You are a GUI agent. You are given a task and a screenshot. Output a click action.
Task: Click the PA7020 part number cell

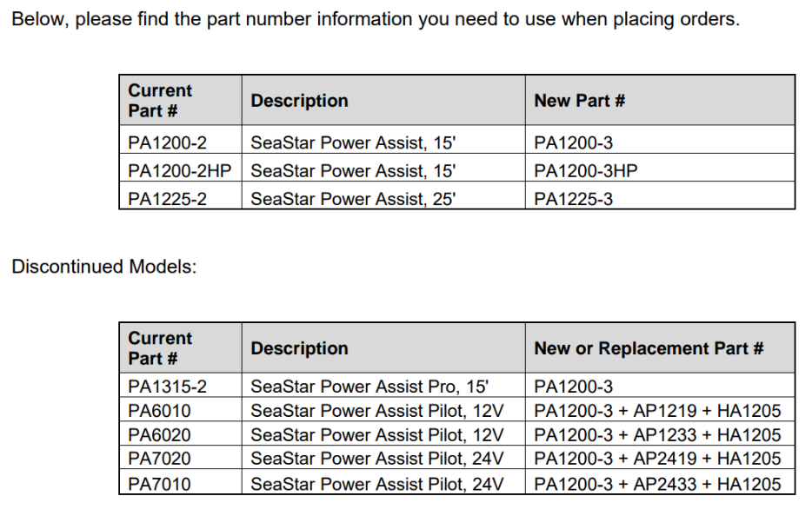159,459
